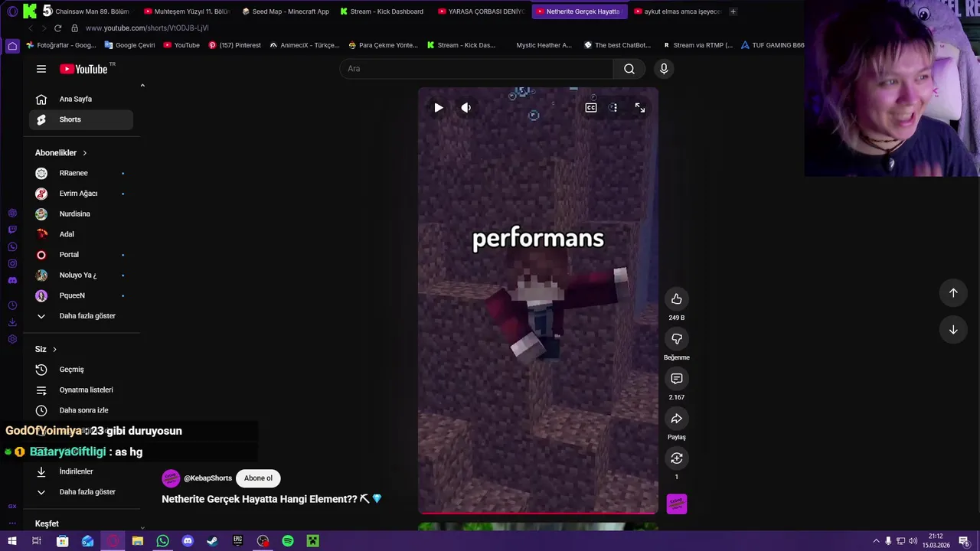Screen dimensions: 980x551
Task: Collapse the sidebar scroll up arrow
Action: click(x=142, y=86)
